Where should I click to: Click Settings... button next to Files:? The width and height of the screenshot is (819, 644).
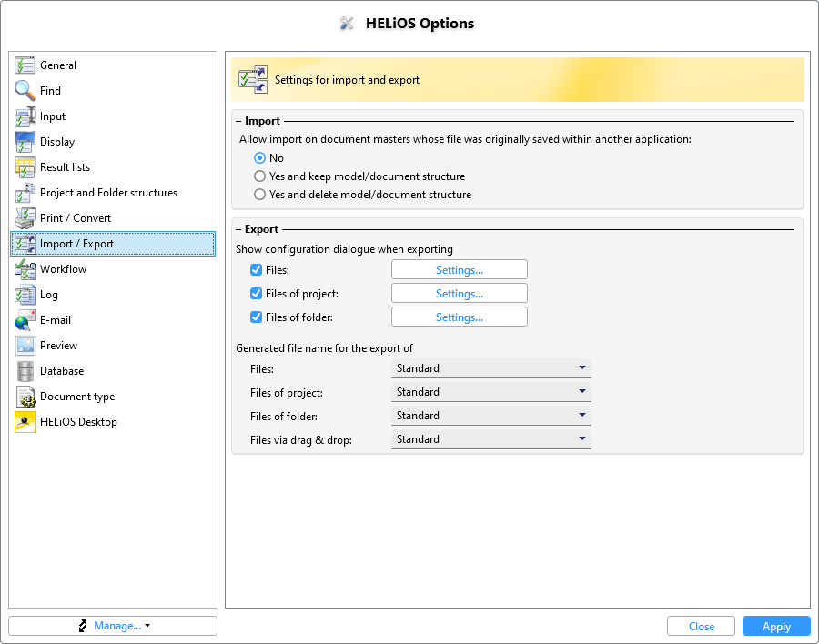point(460,270)
